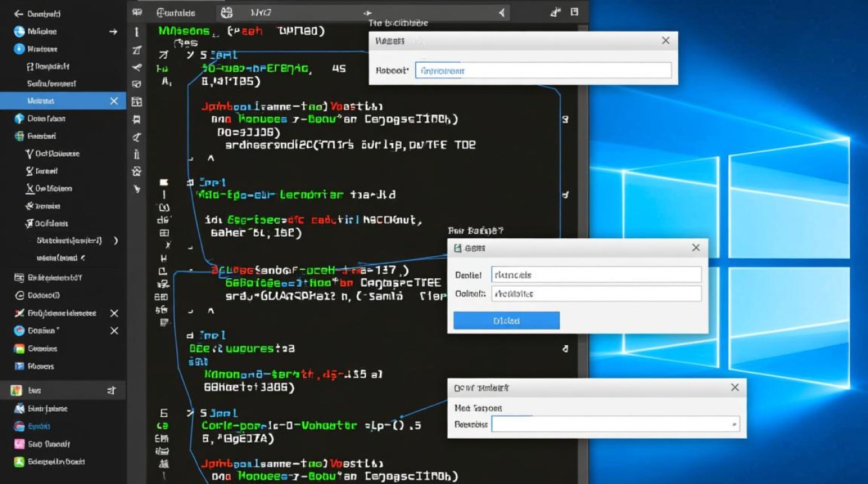
Task: Expand the globe sidebar row using its right arrow
Action: (114, 31)
